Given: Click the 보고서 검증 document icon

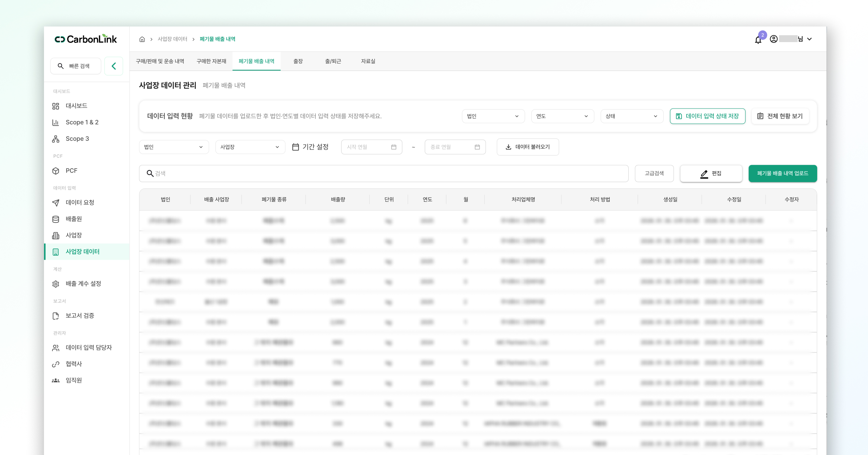Looking at the screenshot, I should coord(56,316).
